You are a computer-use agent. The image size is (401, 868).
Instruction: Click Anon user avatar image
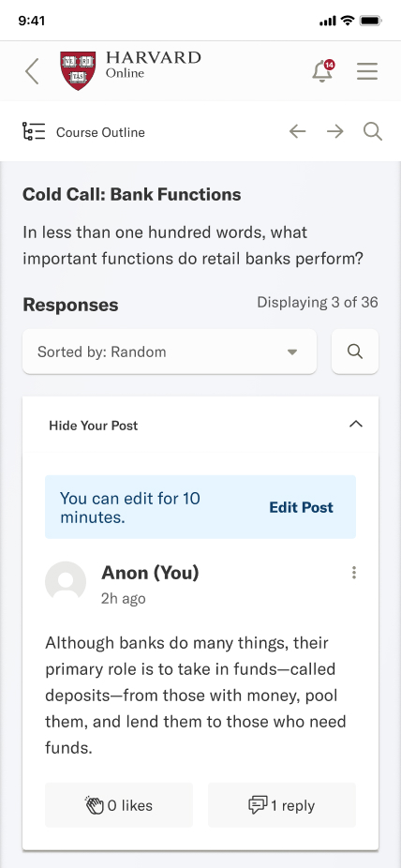coord(66,582)
